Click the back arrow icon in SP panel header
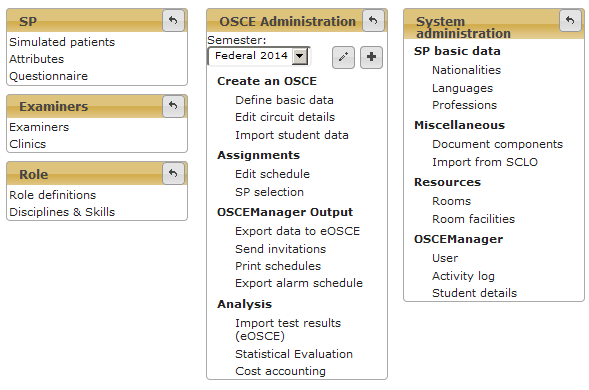The image size is (589, 390). (173, 20)
